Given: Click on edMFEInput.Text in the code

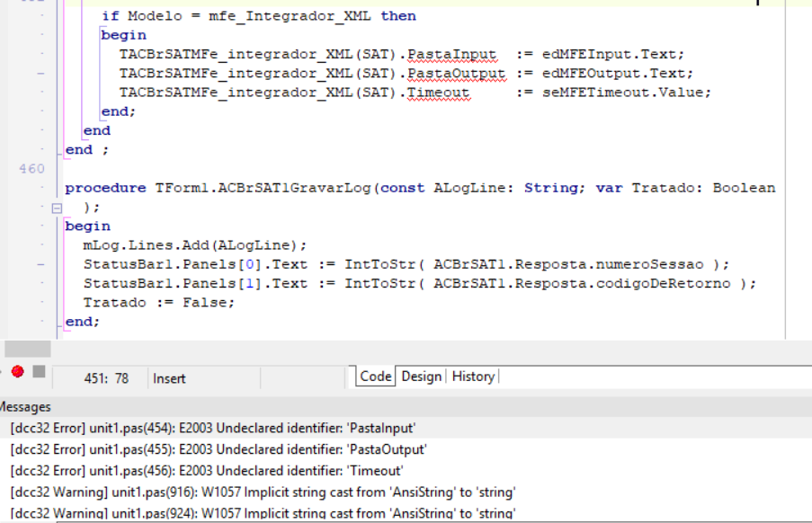Looking at the screenshot, I should point(609,54).
